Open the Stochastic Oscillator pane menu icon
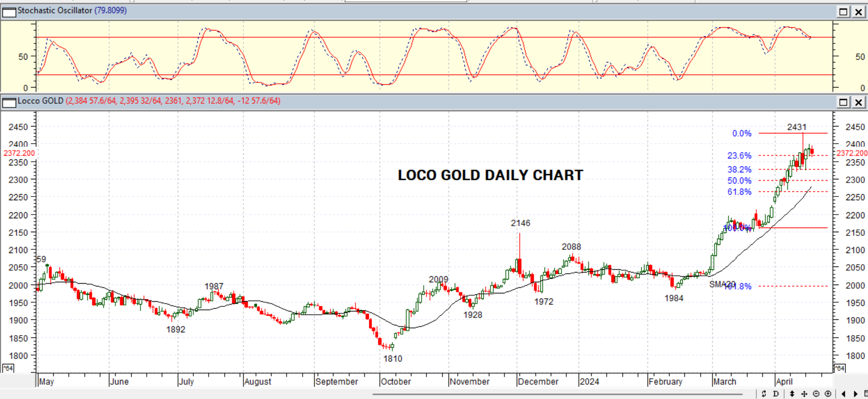 click(x=9, y=12)
